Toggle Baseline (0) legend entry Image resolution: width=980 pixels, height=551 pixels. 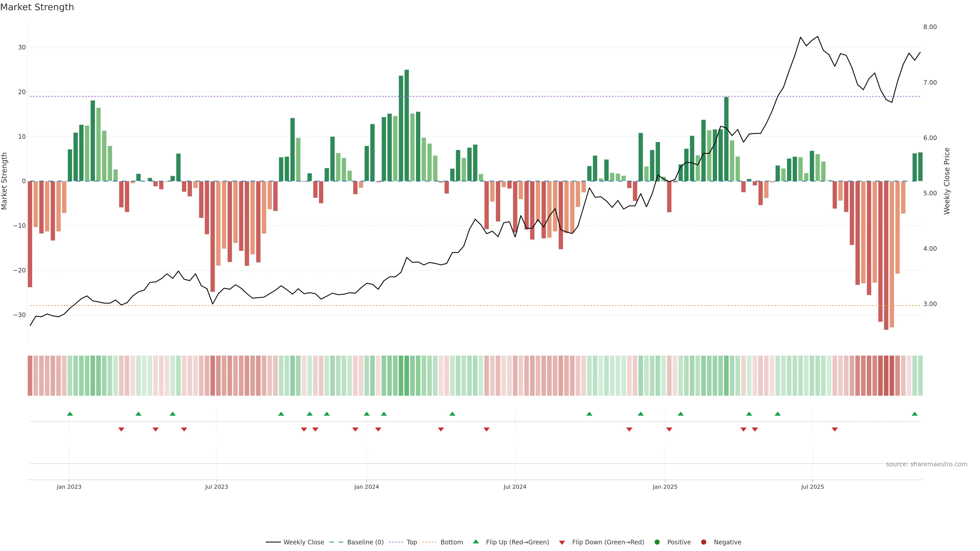pos(365,542)
